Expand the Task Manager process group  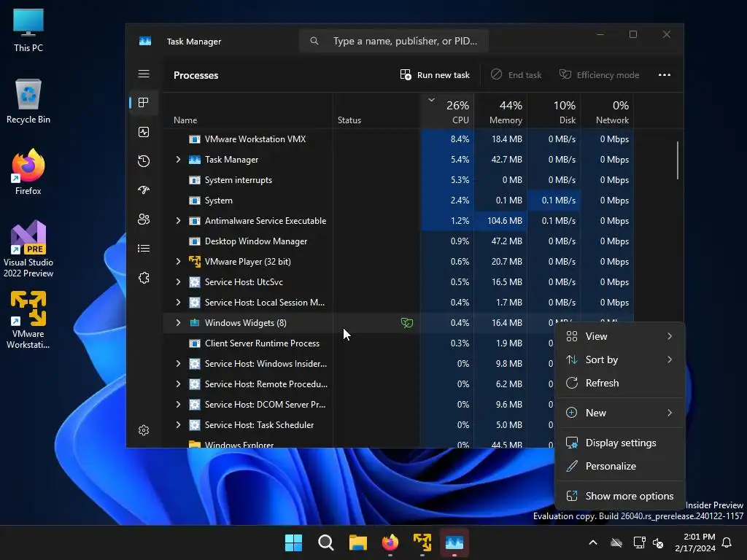pyautogui.click(x=178, y=160)
